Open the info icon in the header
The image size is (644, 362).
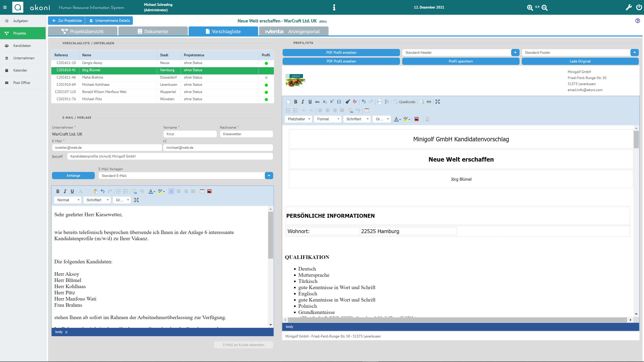[334, 7]
